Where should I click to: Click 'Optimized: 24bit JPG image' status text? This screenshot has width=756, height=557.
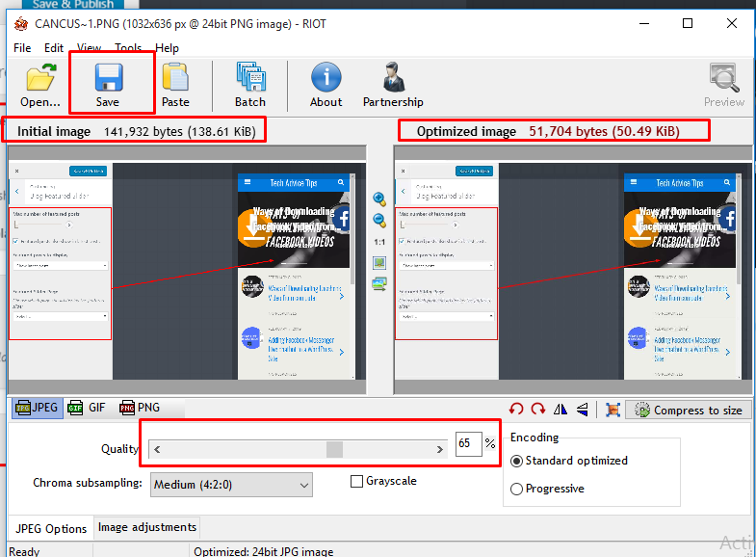pyautogui.click(x=263, y=551)
